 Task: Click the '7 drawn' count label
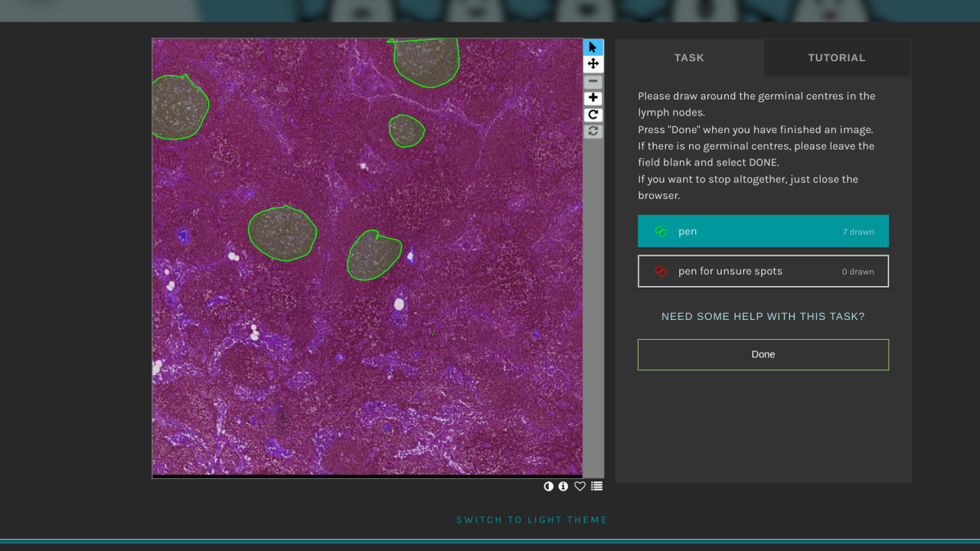click(858, 232)
